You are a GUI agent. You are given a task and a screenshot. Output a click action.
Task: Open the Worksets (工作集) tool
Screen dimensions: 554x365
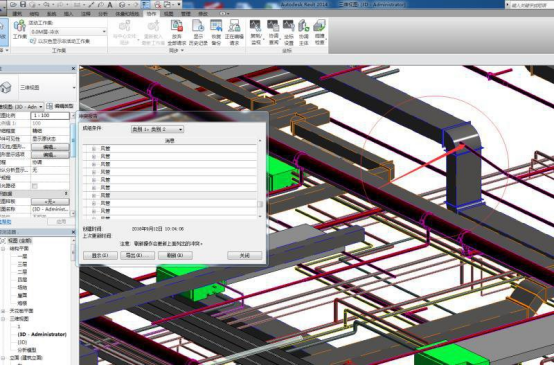point(20,29)
